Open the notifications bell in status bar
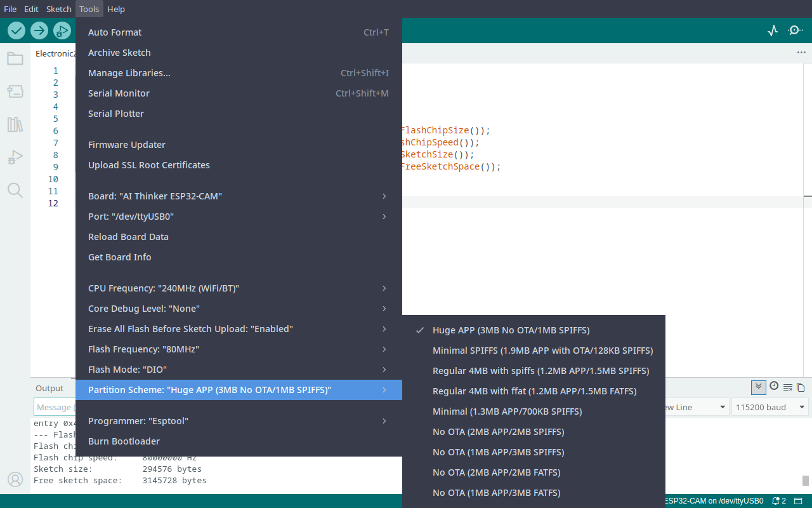The image size is (812, 508). [x=778, y=501]
